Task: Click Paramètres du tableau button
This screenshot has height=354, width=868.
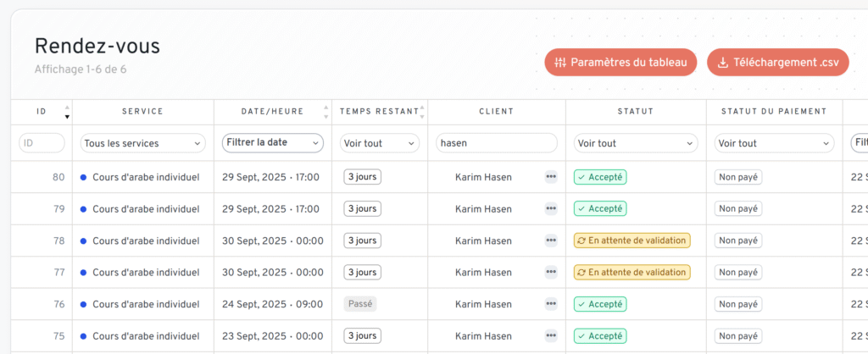Action: click(x=620, y=63)
